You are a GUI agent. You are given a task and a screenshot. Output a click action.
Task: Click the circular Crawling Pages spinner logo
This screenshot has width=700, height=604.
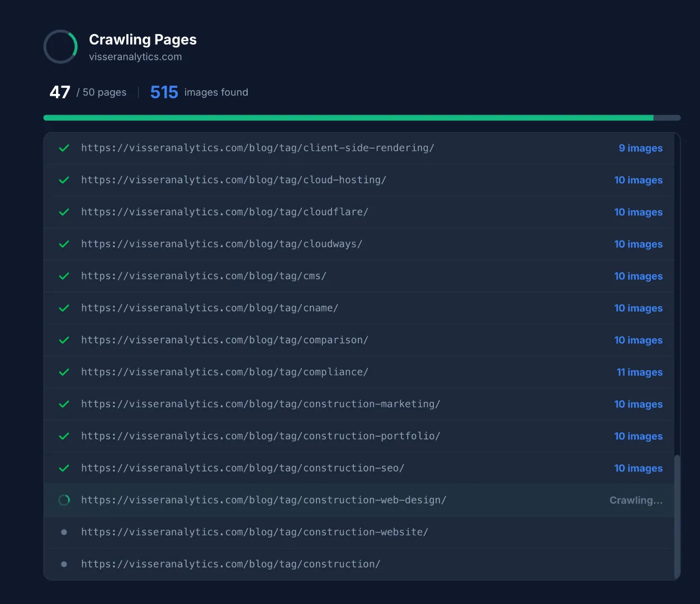click(x=60, y=46)
